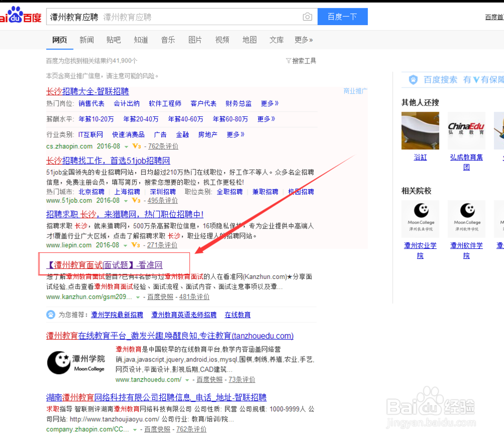Expand dropdown arrow after www.51job.com 2016-08
The width and height of the screenshot is (504, 440).
[126, 201]
